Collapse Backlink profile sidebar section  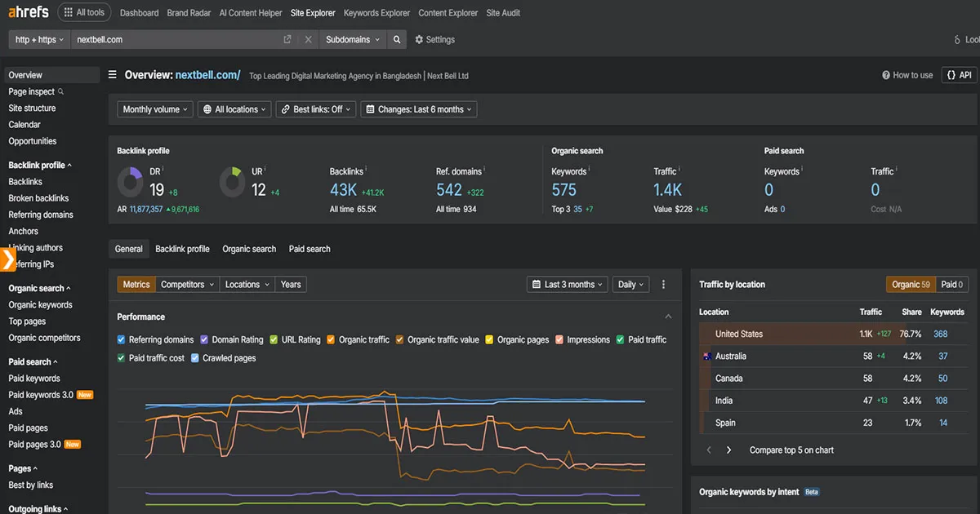tap(40, 165)
